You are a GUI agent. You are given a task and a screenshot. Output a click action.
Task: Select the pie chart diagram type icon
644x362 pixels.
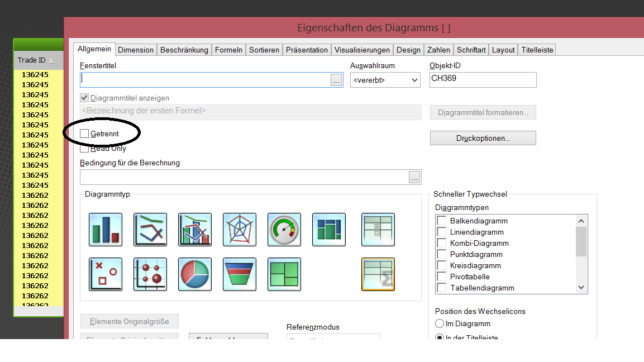point(195,274)
